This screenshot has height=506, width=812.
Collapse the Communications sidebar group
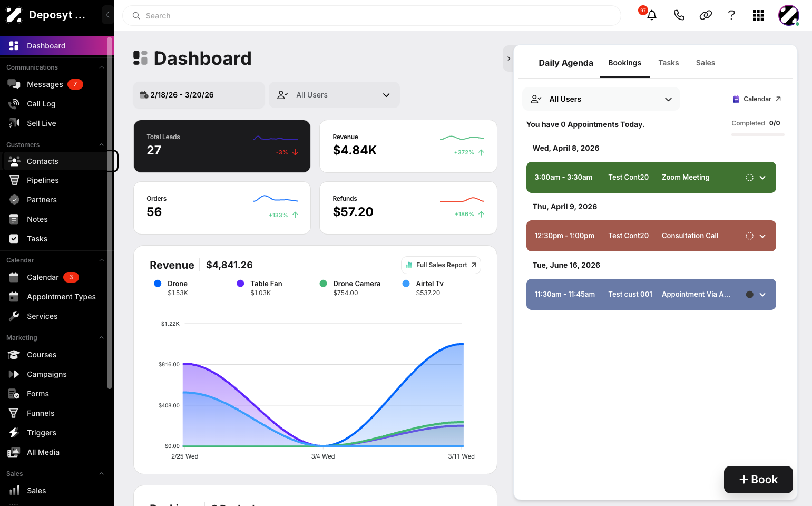tap(101, 67)
